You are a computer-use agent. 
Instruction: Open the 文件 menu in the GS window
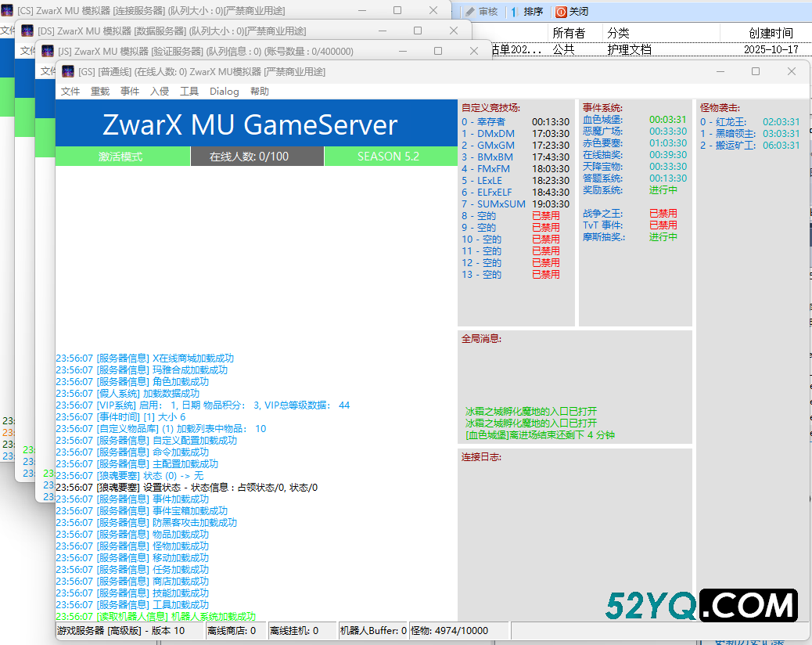(70, 92)
